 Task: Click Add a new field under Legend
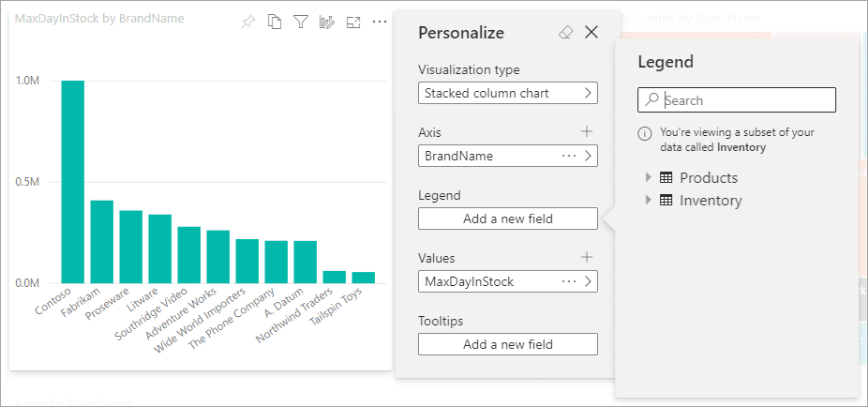[x=507, y=219]
